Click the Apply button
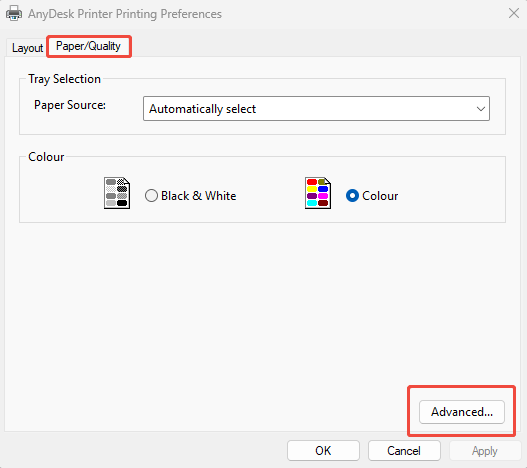The image size is (527, 468). point(485,451)
